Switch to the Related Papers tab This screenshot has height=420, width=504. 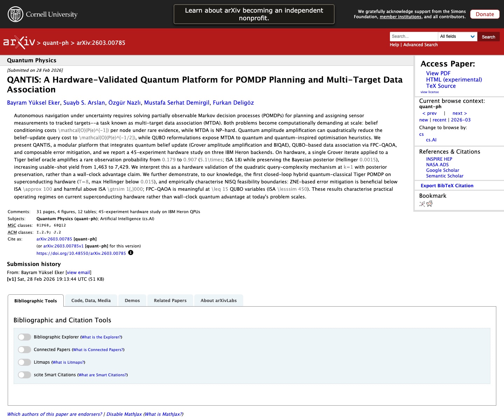pos(170,300)
